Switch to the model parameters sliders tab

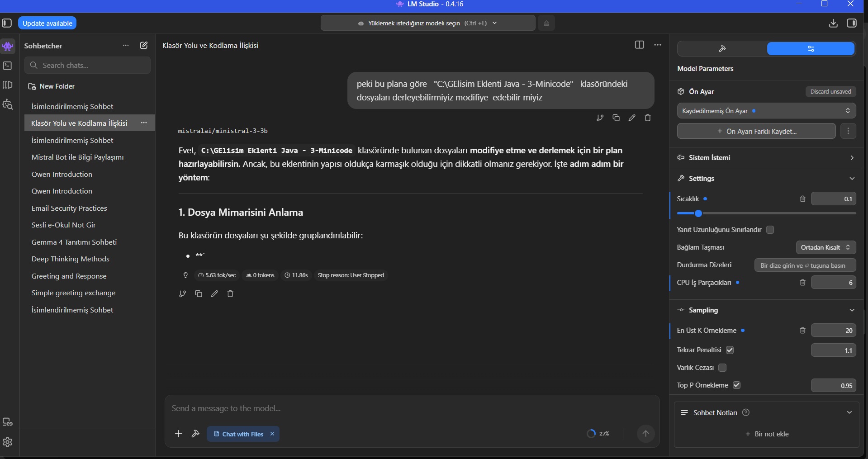811,49
